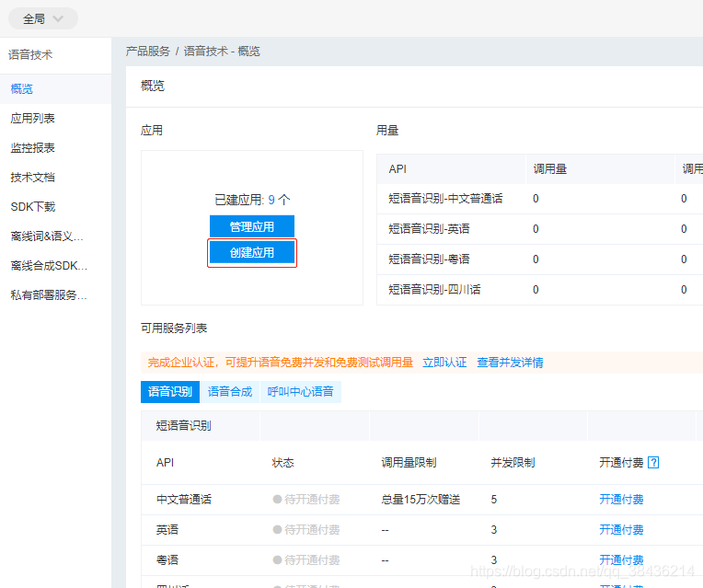Image resolution: width=703 pixels, height=588 pixels.
Task: Click 开通付费 for 中文普通话
Action: 621,499
